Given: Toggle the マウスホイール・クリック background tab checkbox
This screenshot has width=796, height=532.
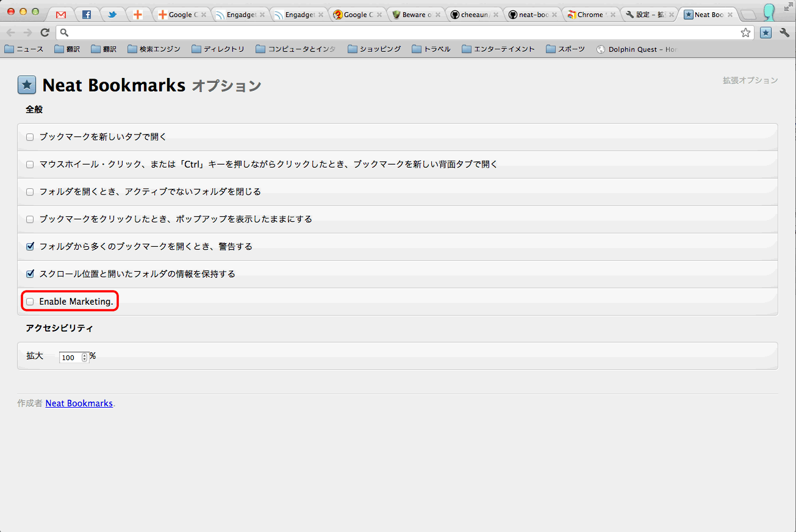Looking at the screenshot, I should [x=30, y=165].
